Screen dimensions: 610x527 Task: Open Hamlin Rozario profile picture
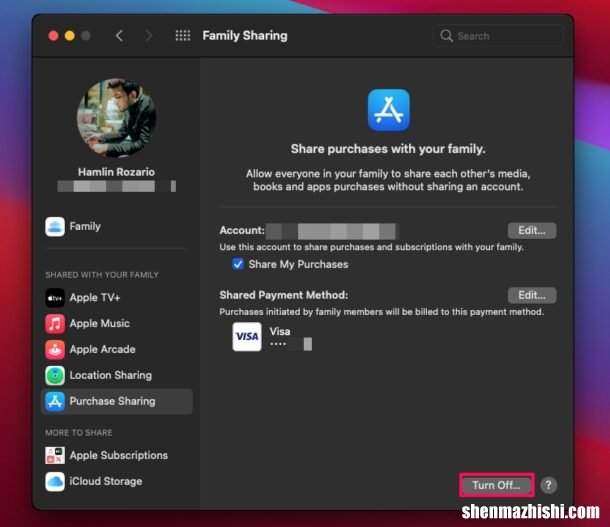tap(116, 118)
